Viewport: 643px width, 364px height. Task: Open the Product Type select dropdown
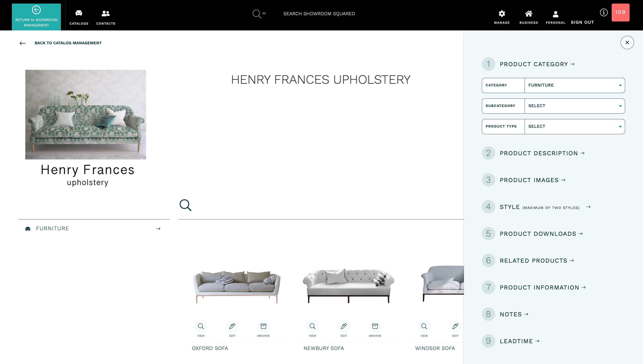tap(574, 126)
